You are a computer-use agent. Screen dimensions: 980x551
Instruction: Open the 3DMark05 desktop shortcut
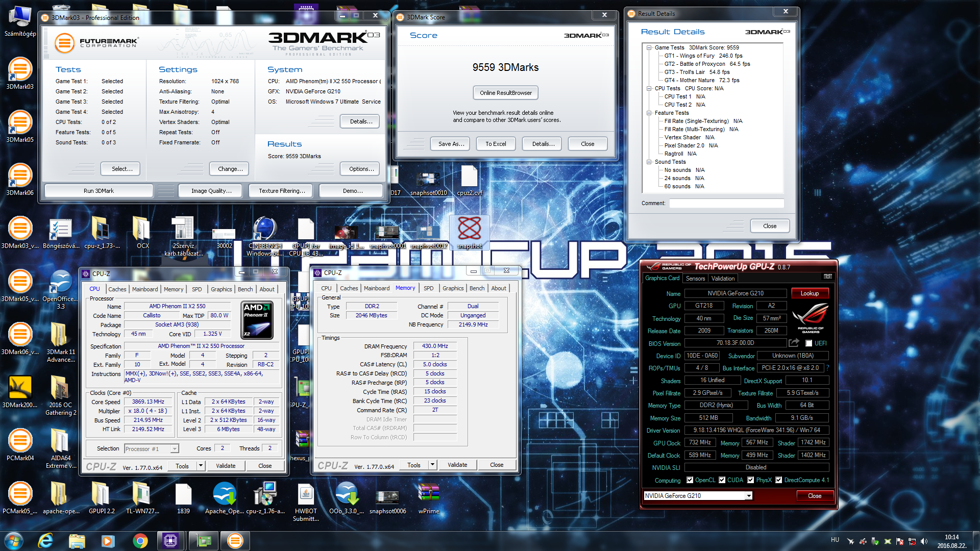[x=20, y=128]
